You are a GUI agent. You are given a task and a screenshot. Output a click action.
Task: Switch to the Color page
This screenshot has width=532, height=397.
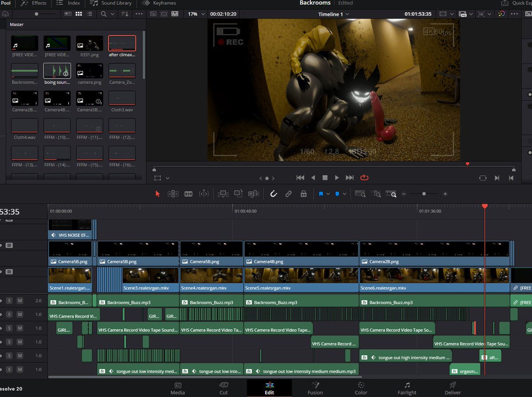pyautogui.click(x=361, y=388)
